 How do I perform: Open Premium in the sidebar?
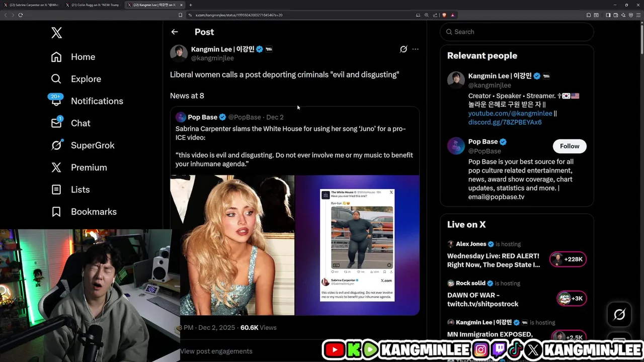coord(79,167)
